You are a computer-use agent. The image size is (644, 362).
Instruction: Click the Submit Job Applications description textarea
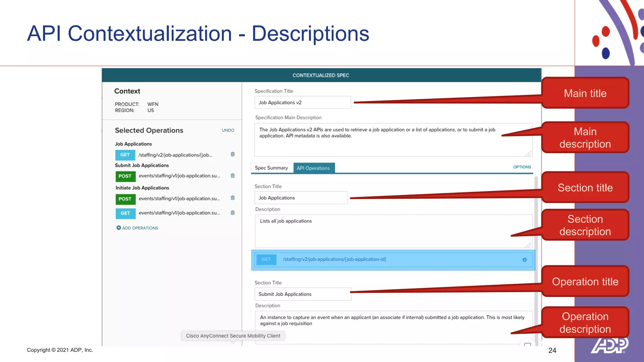point(393,327)
